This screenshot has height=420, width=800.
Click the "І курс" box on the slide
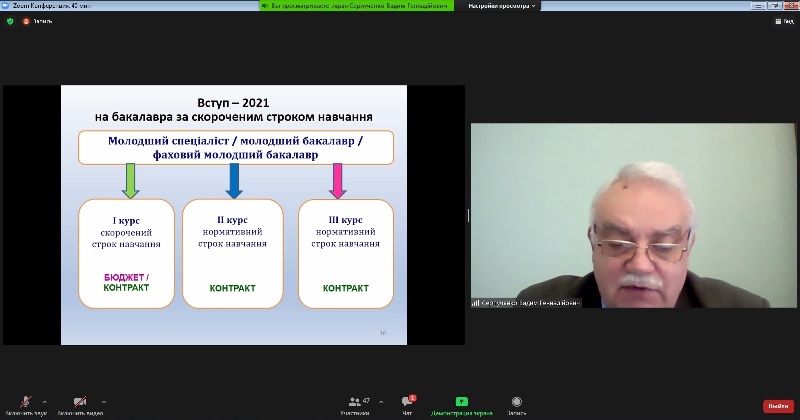click(x=127, y=254)
